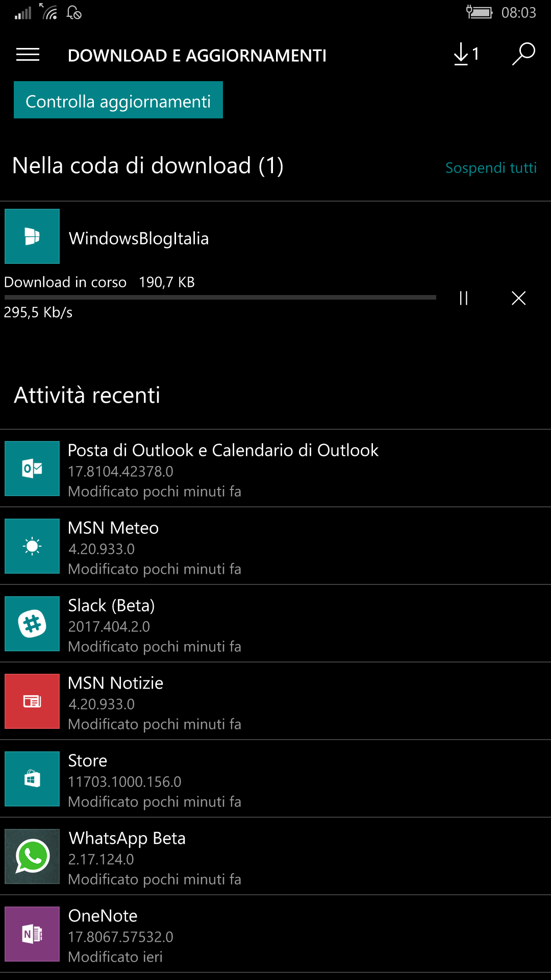
Task: Select the MSN Notizie title
Action: (116, 683)
